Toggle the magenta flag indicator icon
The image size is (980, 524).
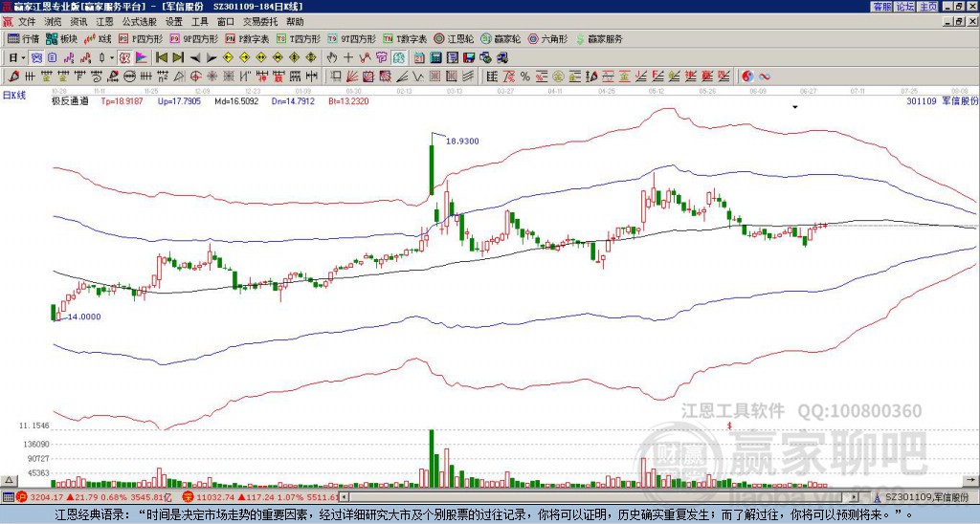tap(142, 58)
